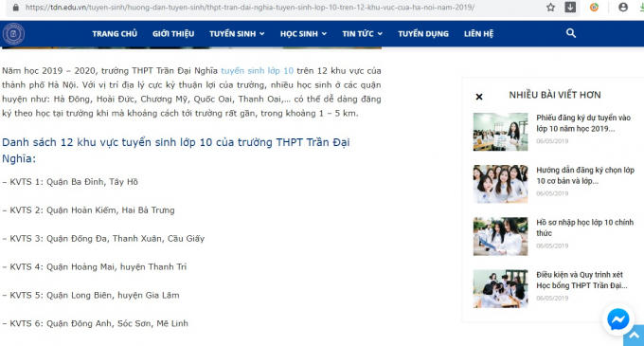
Task: Go to Trang chủ menu item
Action: click(x=115, y=34)
